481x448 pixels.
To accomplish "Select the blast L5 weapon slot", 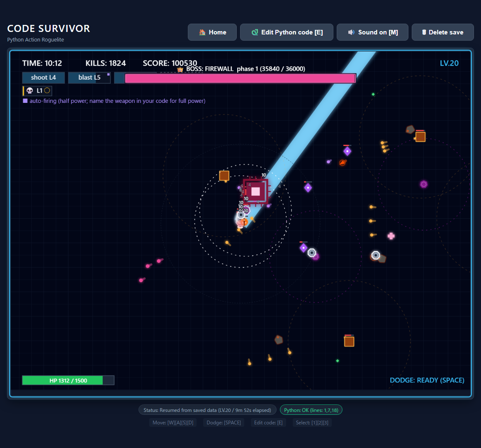I will tap(89, 78).
